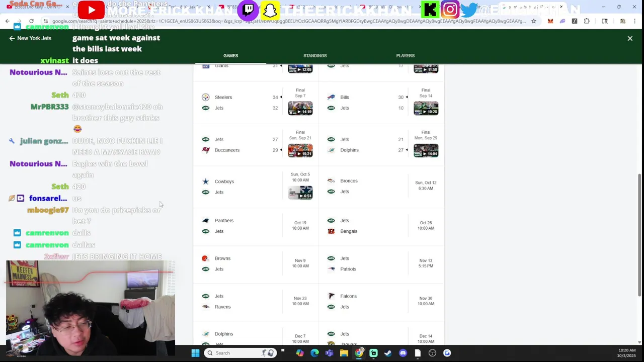The width and height of the screenshot is (644, 362).
Task: Open Steam from the taskbar
Action: [x=388, y=353]
